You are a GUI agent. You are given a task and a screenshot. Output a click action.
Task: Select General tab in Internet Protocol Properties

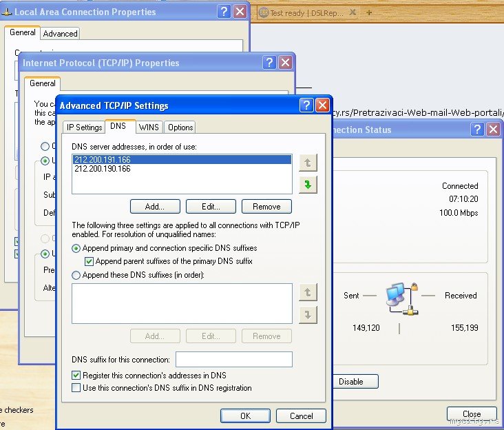[x=43, y=83]
